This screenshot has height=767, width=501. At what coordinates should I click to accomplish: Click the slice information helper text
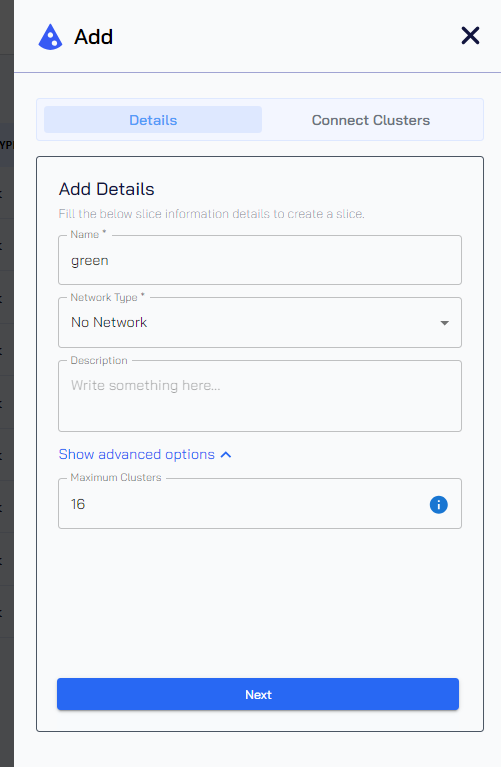tap(211, 214)
